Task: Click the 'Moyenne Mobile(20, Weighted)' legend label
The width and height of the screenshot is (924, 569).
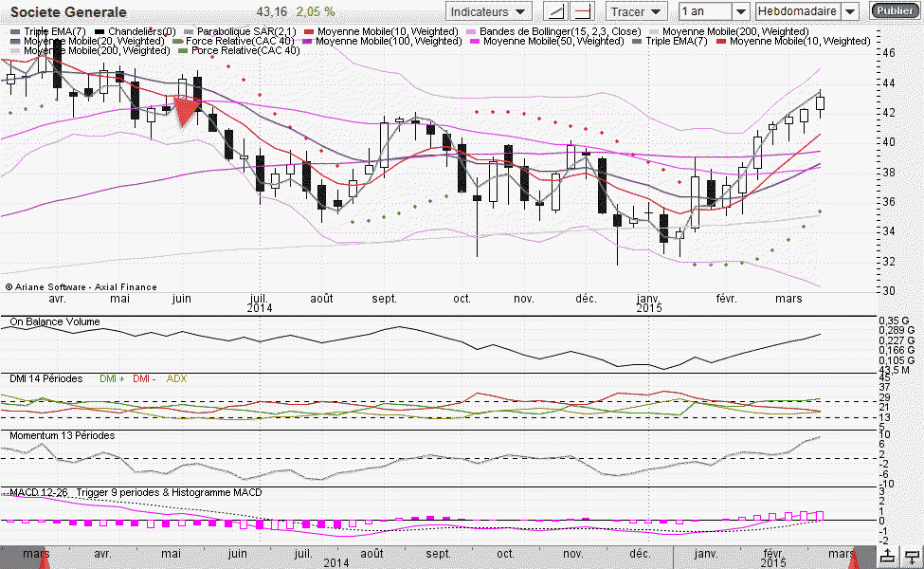Action: pyautogui.click(x=94, y=42)
